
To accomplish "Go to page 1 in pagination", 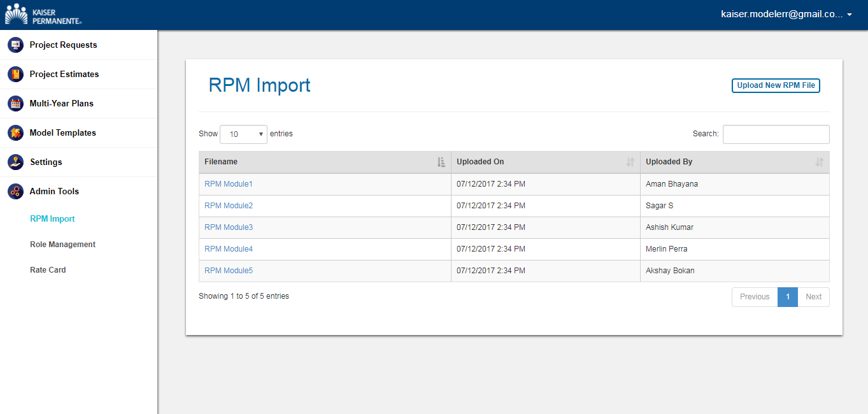I will click(x=787, y=297).
